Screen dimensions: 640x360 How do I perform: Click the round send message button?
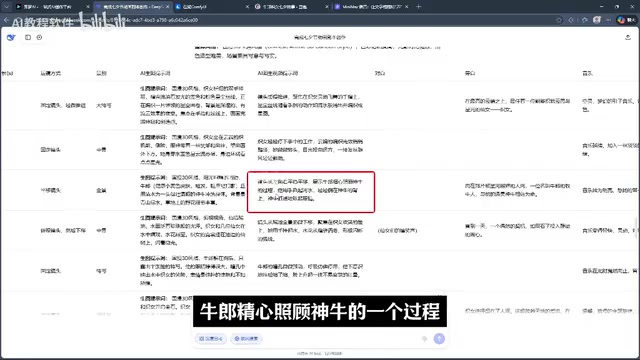pyautogui.click(x=439, y=338)
